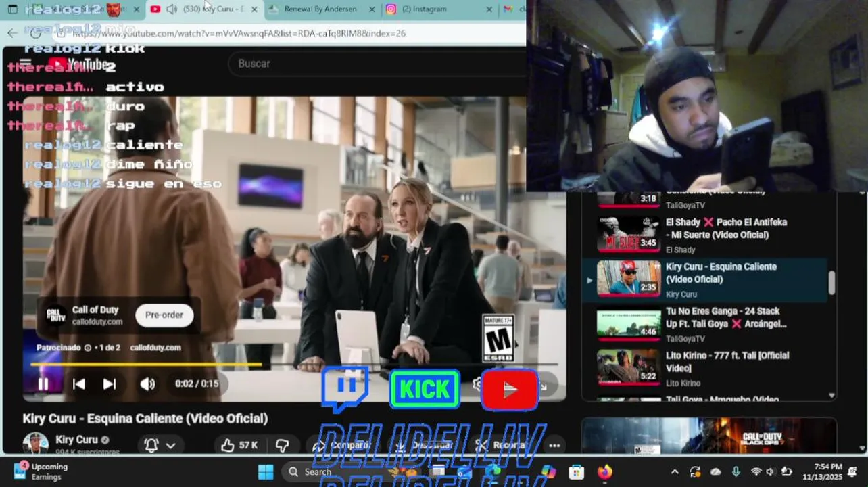Open the browser tab actions menu icon
The height and width of the screenshot is (487, 868).
point(12,9)
